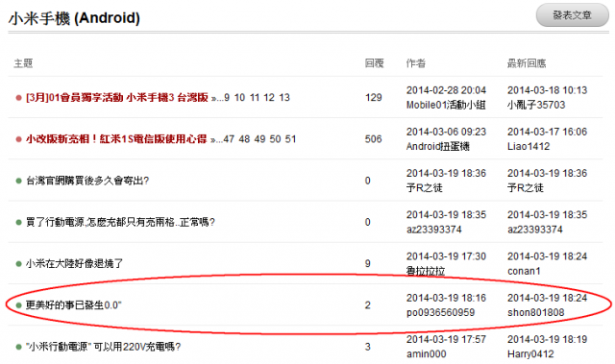Screen dimensions: 615x364
Task: Click latest replier Liao1412
Action: 529,147
